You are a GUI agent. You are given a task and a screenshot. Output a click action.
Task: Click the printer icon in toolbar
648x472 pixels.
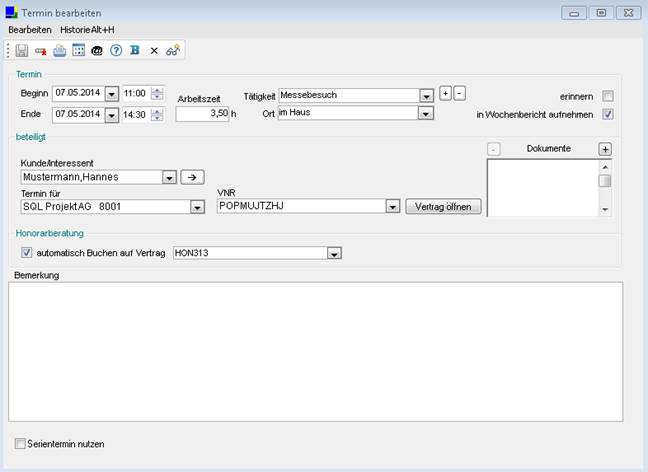[60, 50]
